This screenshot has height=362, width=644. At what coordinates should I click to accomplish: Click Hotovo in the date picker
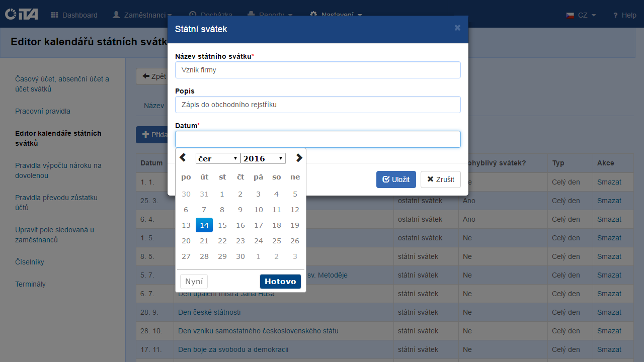[280, 282]
